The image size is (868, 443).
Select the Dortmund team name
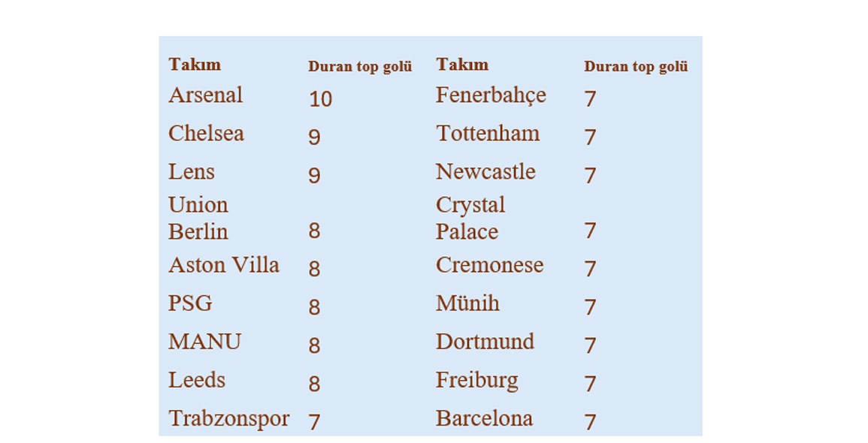485,342
